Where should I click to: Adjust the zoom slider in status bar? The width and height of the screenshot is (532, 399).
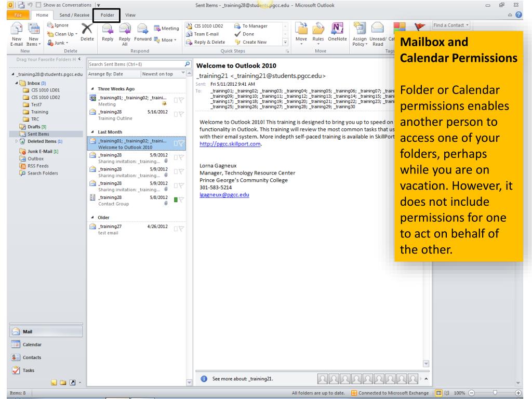coord(495,393)
